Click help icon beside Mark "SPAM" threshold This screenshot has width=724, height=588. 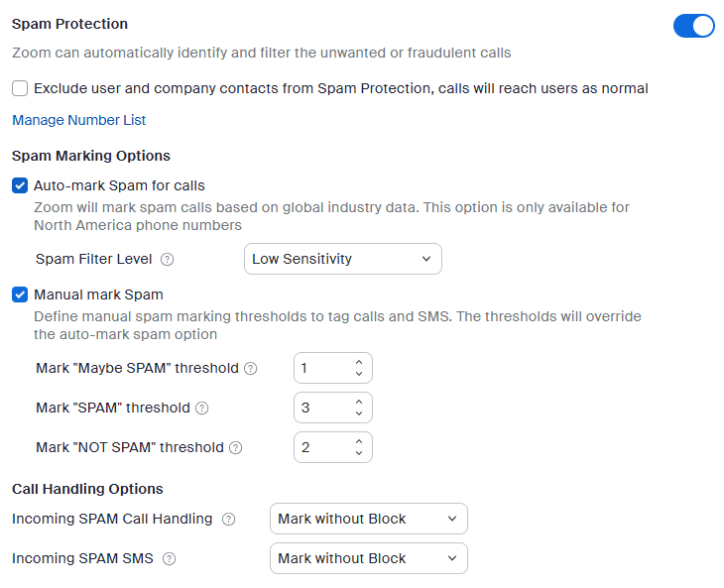coord(202,408)
